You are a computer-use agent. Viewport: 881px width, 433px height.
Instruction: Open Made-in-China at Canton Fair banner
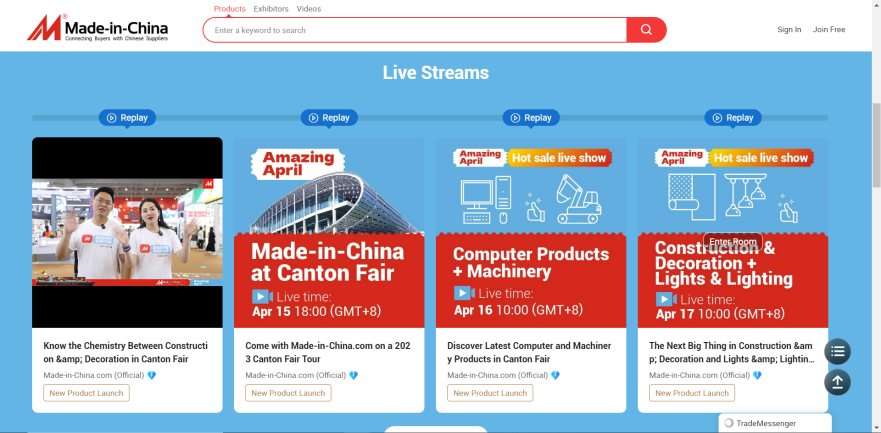329,233
